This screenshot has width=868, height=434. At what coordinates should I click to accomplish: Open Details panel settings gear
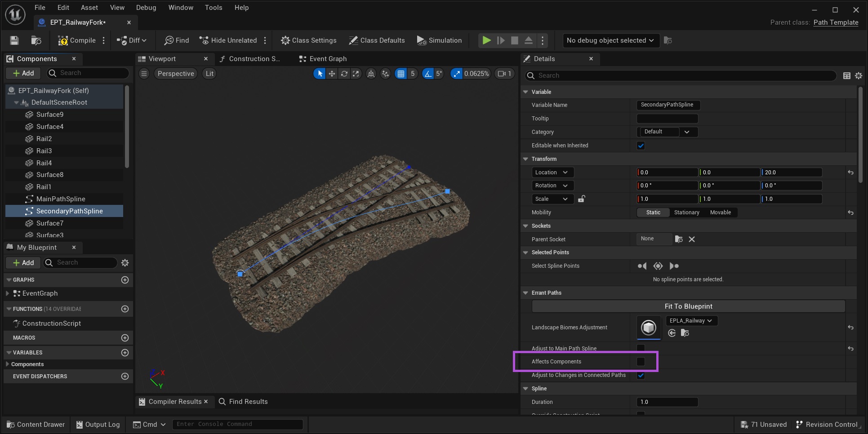point(859,76)
